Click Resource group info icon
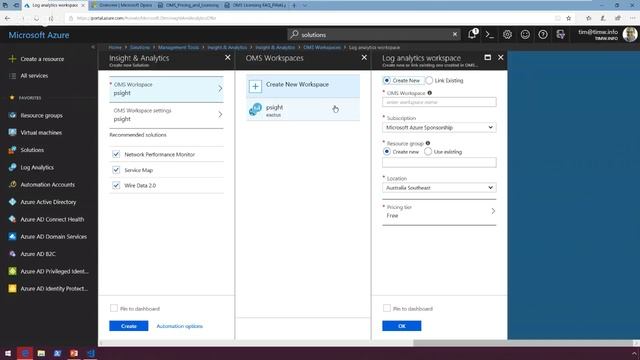Viewport: 640px width, 360px height. click(x=428, y=143)
